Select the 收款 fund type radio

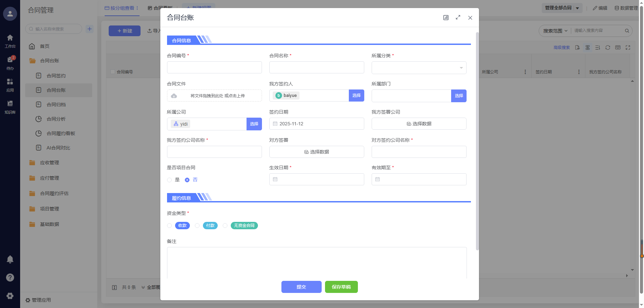169,226
